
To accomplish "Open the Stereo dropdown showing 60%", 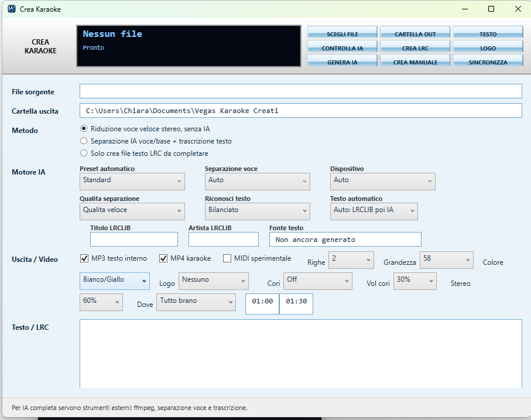I will click(x=101, y=302).
